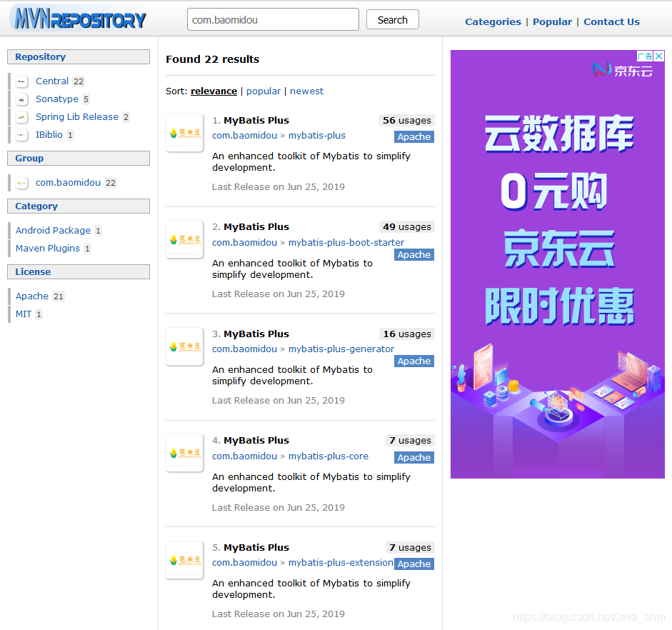
Task: Click the 49 usages badge
Action: 407,226
